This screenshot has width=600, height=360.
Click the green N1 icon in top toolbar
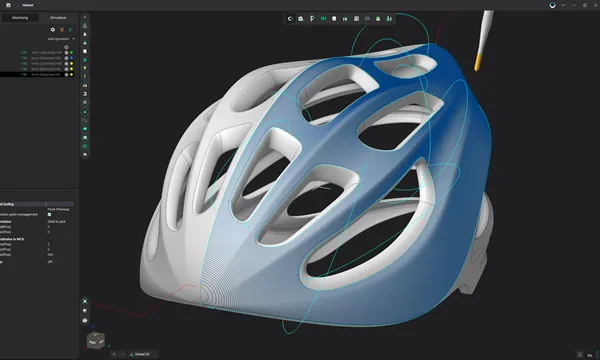323,18
